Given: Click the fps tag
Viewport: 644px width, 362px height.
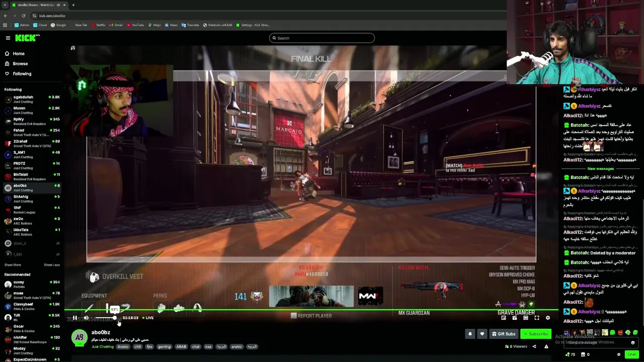Looking at the screenshot, I should click(x=149, y=346).
